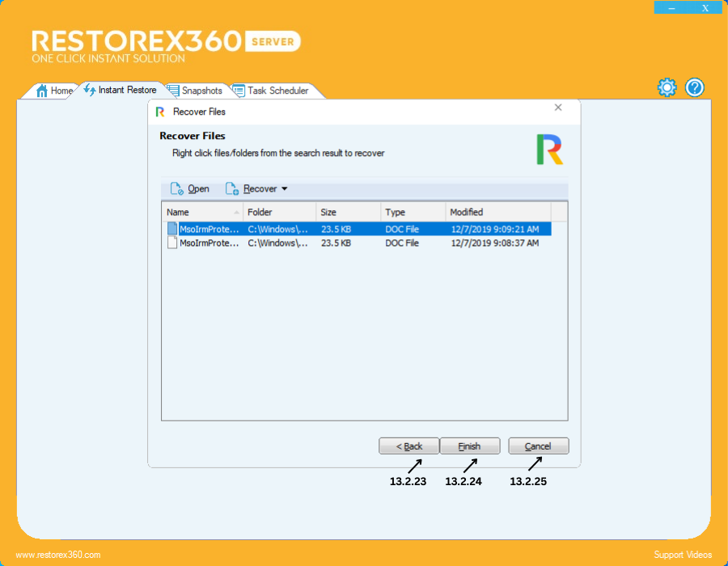Close the Recover Files dialog
Screen dimensions: 728x566
(558, 108)
